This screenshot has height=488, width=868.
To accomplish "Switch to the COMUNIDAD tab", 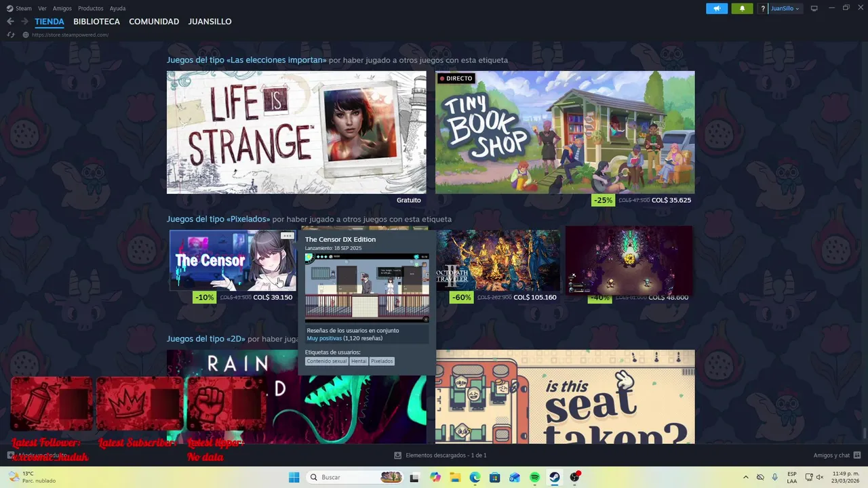I will point(154,22).
